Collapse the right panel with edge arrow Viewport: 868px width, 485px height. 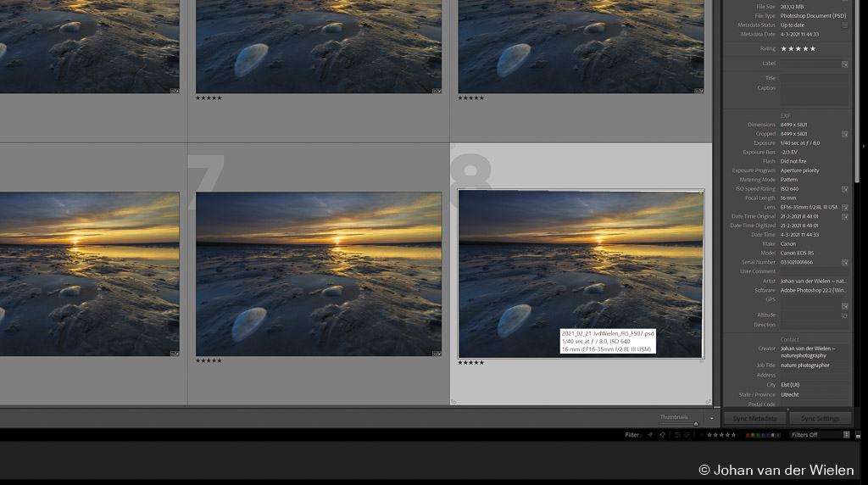coord(863,146)
